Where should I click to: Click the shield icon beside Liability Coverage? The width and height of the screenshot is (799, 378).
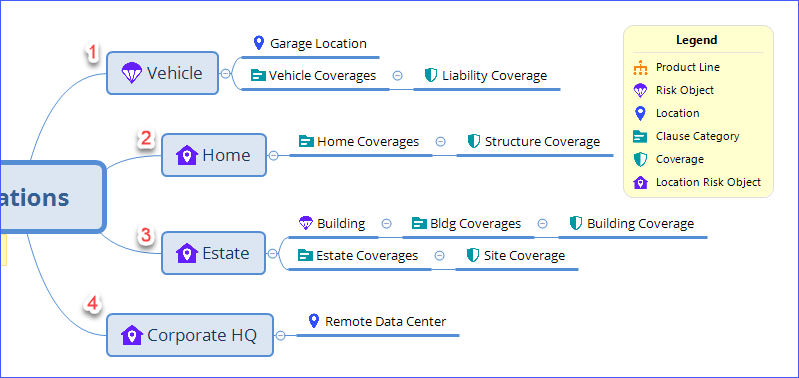(431, 76)
